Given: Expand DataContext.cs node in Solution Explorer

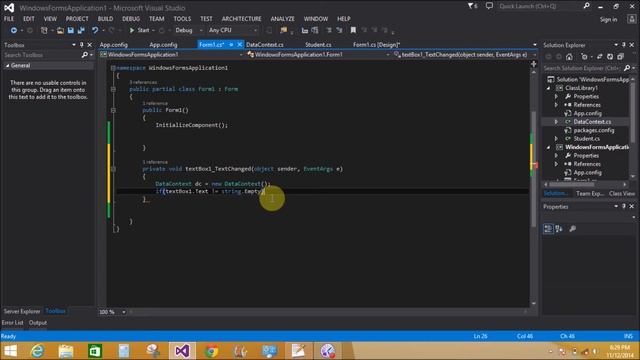Looking at the screenshot, I should click(556, 122).
